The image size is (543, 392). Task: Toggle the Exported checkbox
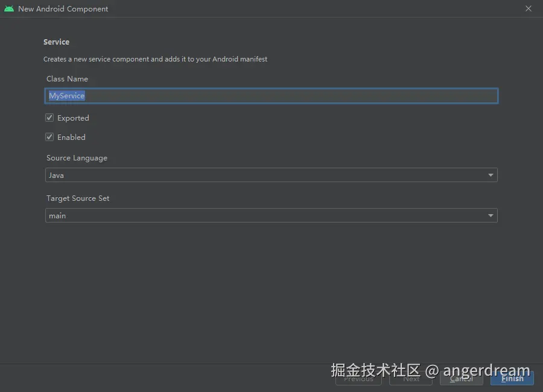pos(49,118)
